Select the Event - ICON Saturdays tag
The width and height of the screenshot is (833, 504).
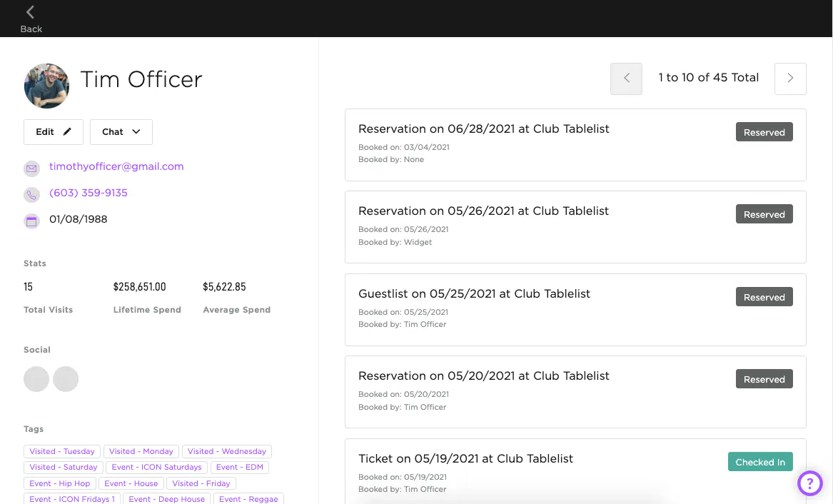tap(156, 467)
